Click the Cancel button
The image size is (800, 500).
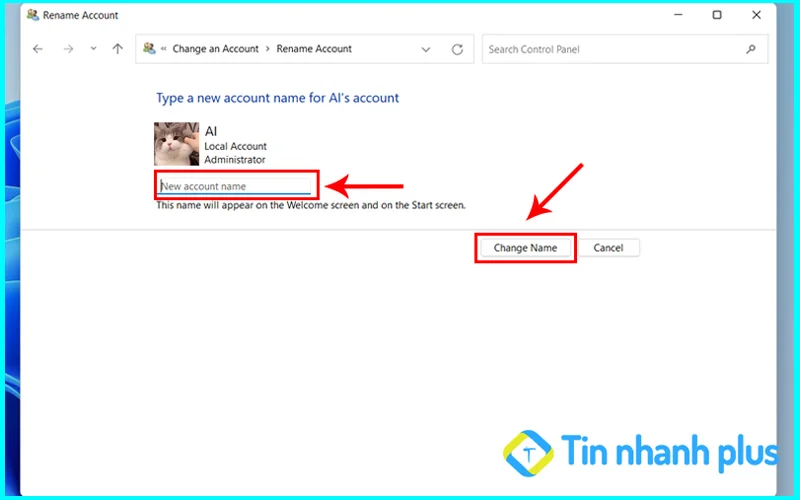click(x=608, y=248)
